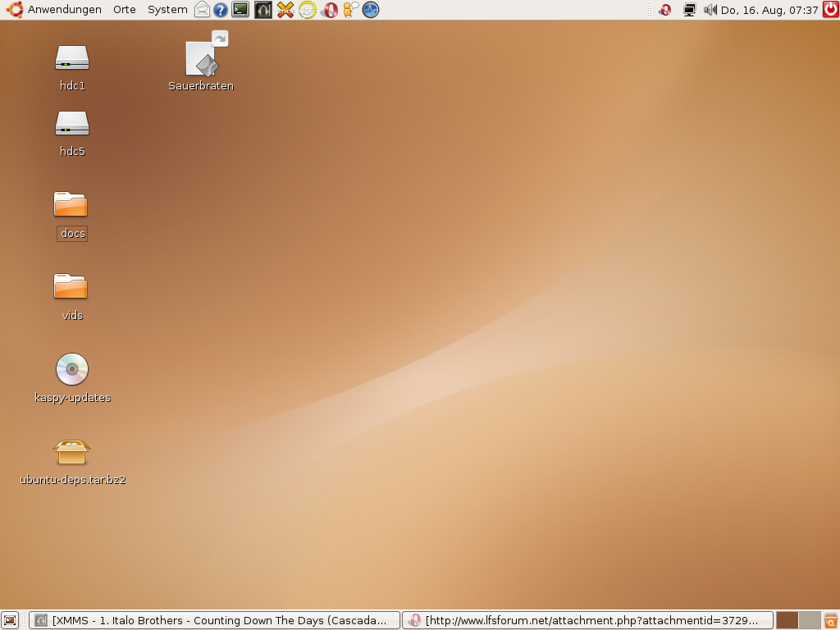
Task: Click the red power quit button
Action: click(831, 10)
